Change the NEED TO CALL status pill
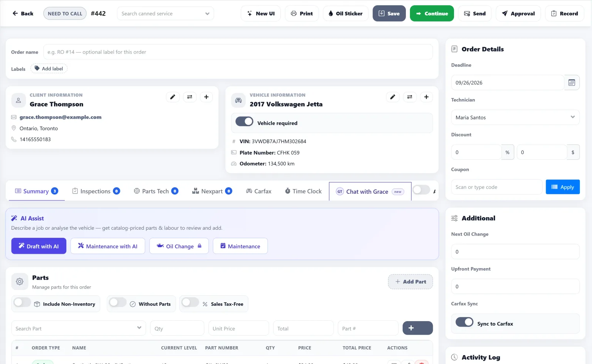Viewport: 592px width, 364px height. pyautogui.click(x=65, y=14)
